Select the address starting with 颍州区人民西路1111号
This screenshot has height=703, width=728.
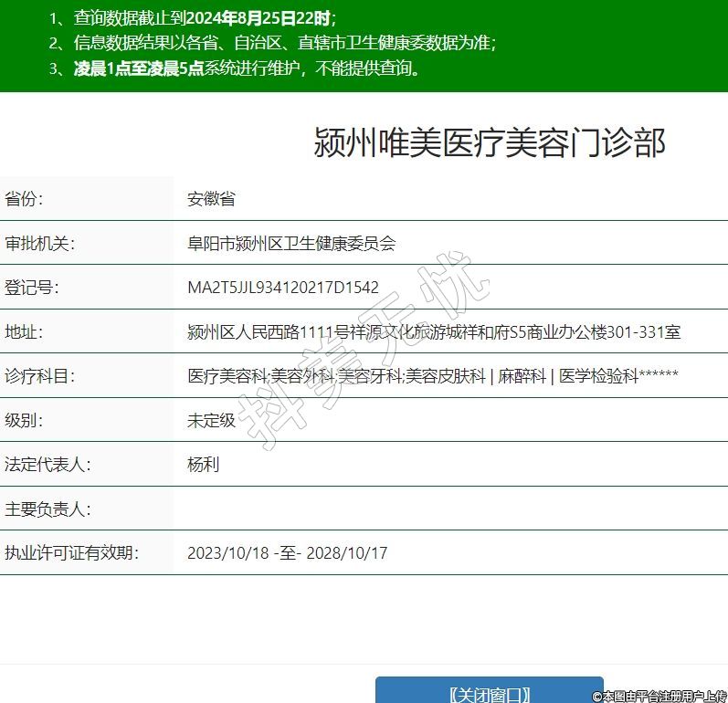coord(434,331)
